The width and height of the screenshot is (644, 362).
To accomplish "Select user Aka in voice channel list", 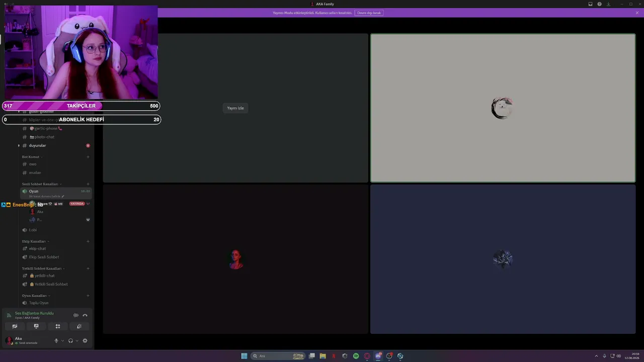I will click(x=40, y=212).
